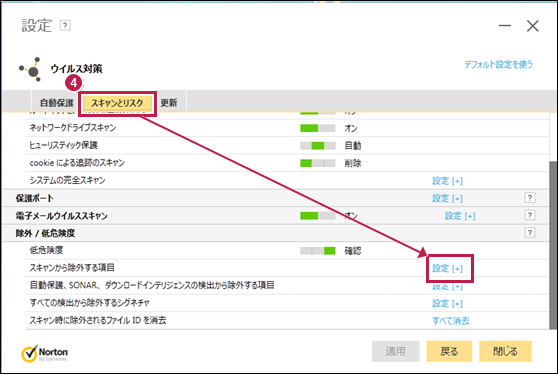This screenshot has height=374, width=558.
Task: Minimize the settings window
Action: click(505, 26)
